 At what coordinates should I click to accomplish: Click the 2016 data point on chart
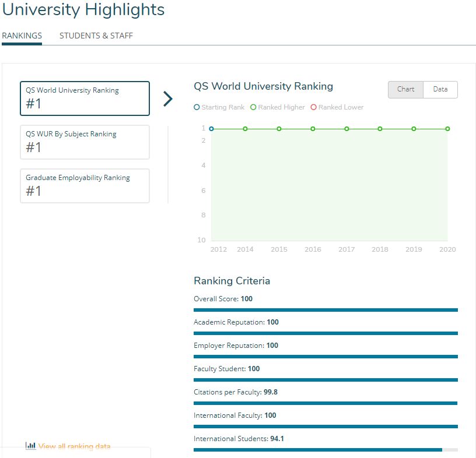(313, 129)
